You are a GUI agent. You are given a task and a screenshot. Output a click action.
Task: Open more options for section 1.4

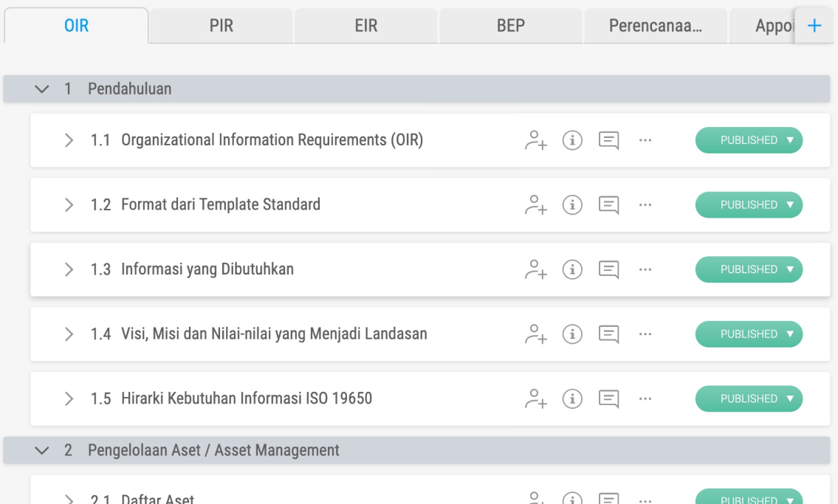click(645, 334)
